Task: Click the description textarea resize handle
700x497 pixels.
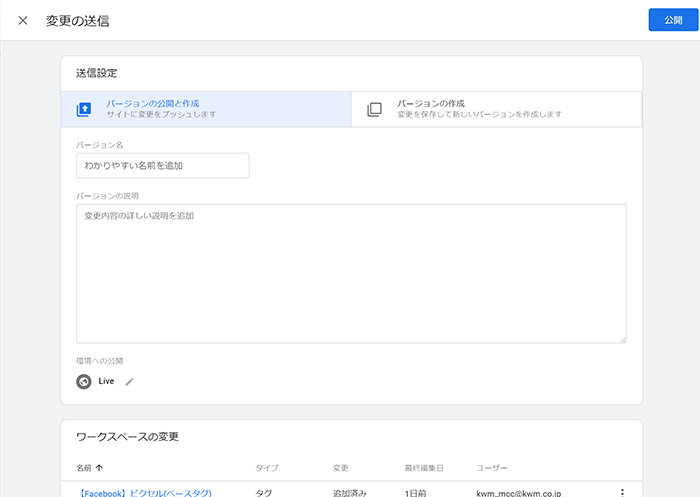Action: click(x=623, y=340)
